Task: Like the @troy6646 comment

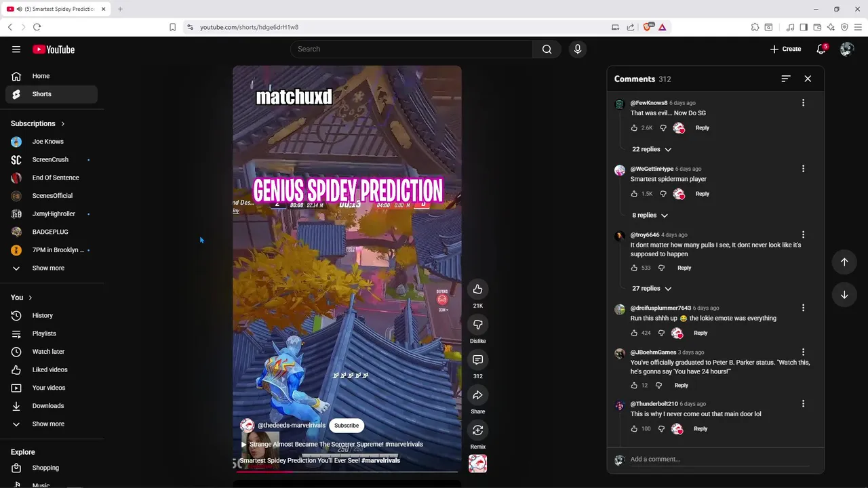Action: click(x=635, y=268)
